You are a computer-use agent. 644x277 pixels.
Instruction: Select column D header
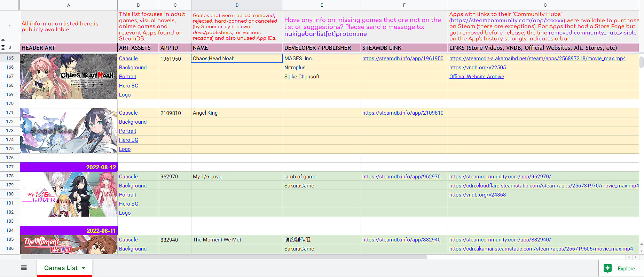pyautogui.click(x=237, y=5)
